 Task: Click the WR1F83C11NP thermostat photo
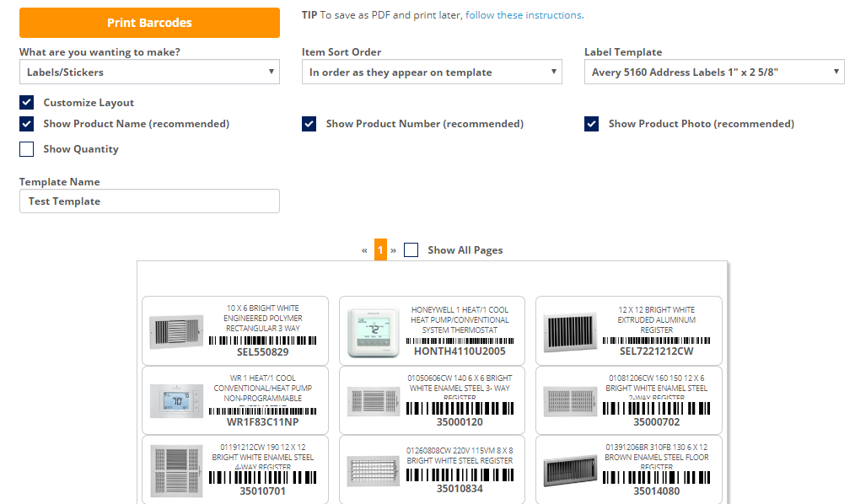[176, 400]
